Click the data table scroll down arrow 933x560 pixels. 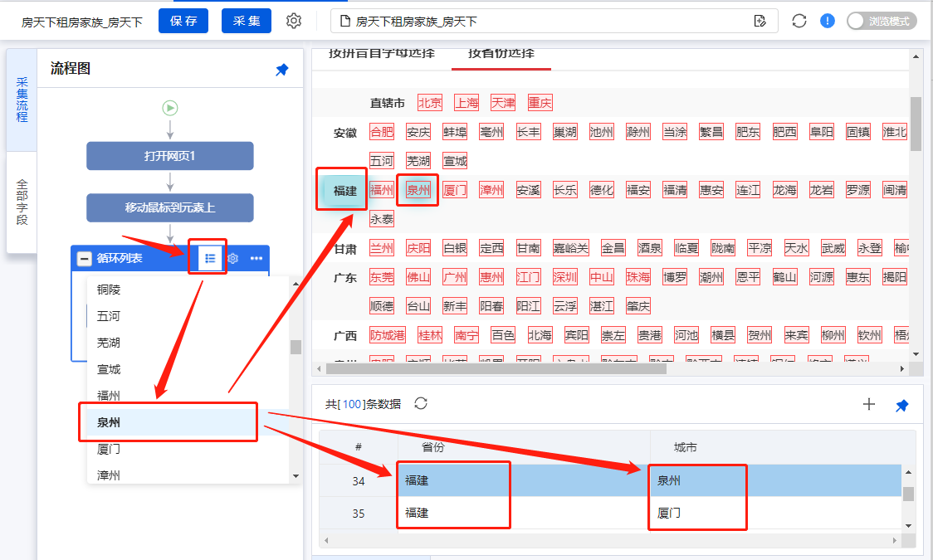click(x=909, y=525)
